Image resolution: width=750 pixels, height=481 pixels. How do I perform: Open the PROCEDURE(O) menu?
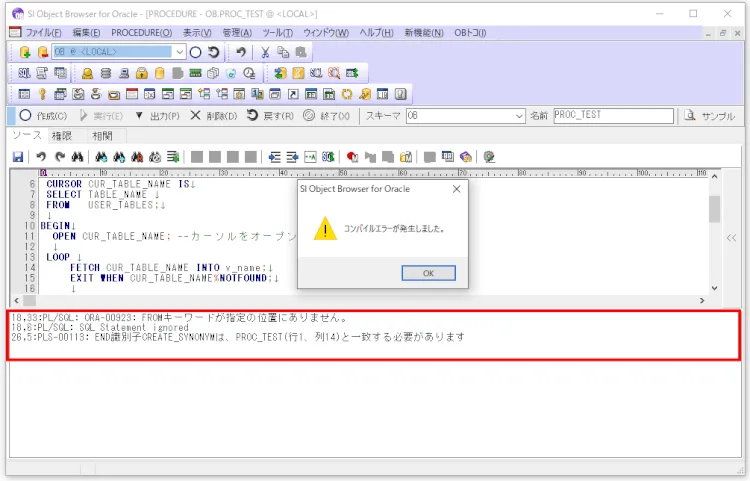pyautogui.click(x=142, y=33)
